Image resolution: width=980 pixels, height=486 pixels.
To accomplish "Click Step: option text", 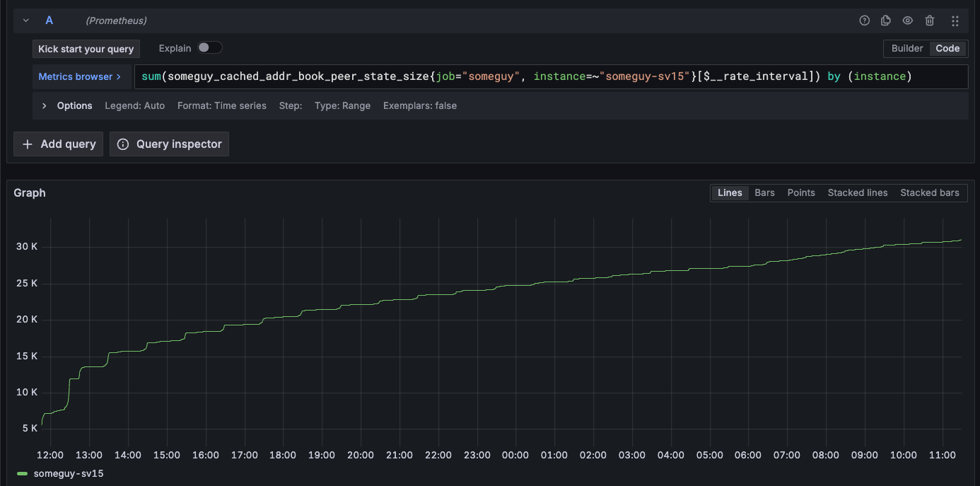I will [291, 105].
